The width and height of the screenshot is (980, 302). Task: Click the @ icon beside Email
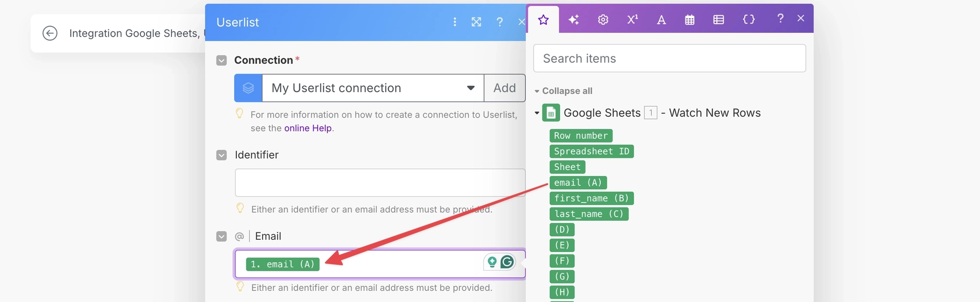pos(239,236)
